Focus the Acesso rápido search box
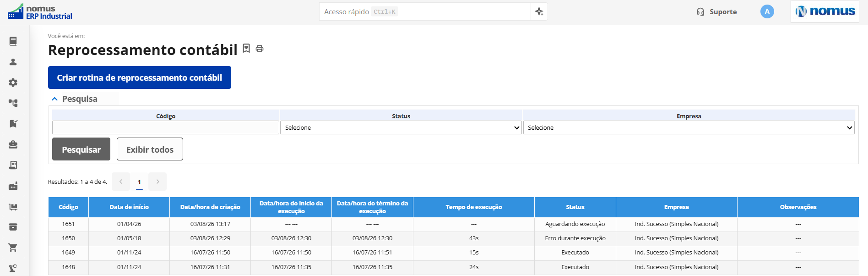This screenshot has width=868, height=276. coord(425,11)
